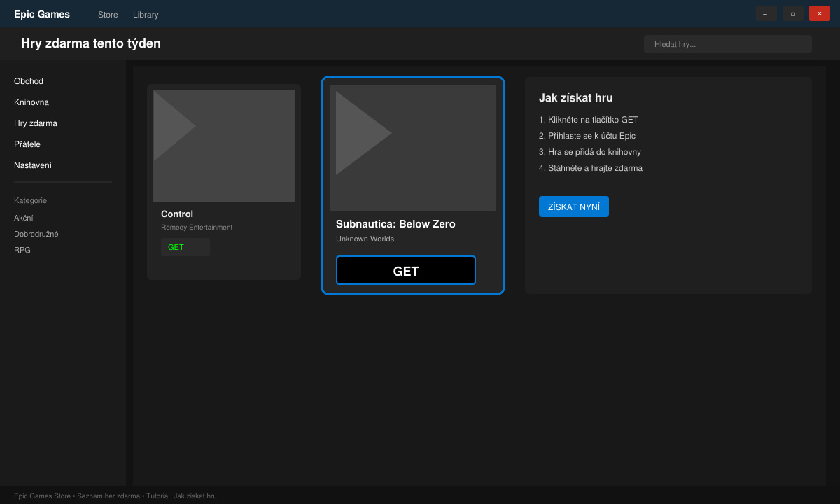The image size is (840, 504).
Task: Choose the Dobrodružné category
Action: [36, 234]
